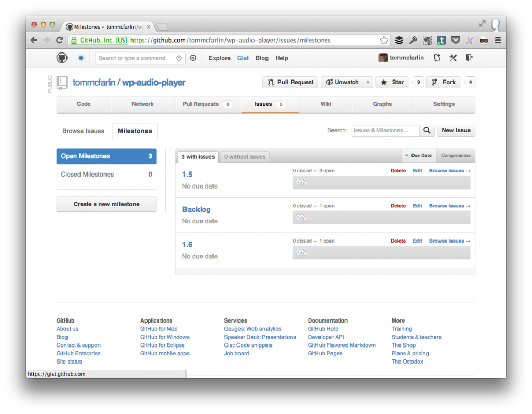Open command bar help question icon
Viewport: 532px width, 414px height.
coord(179,58)
